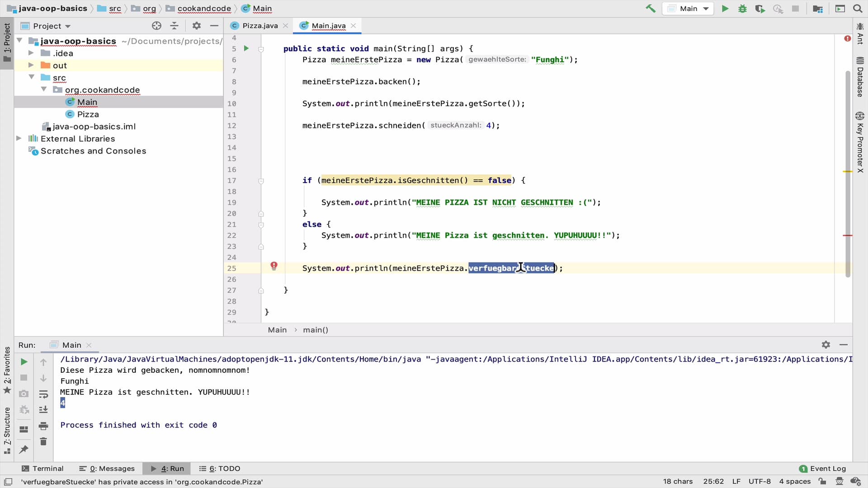Screen dimensions: 868x488
Task: Click the red error bulb on line 25
Action: (274, 266)
